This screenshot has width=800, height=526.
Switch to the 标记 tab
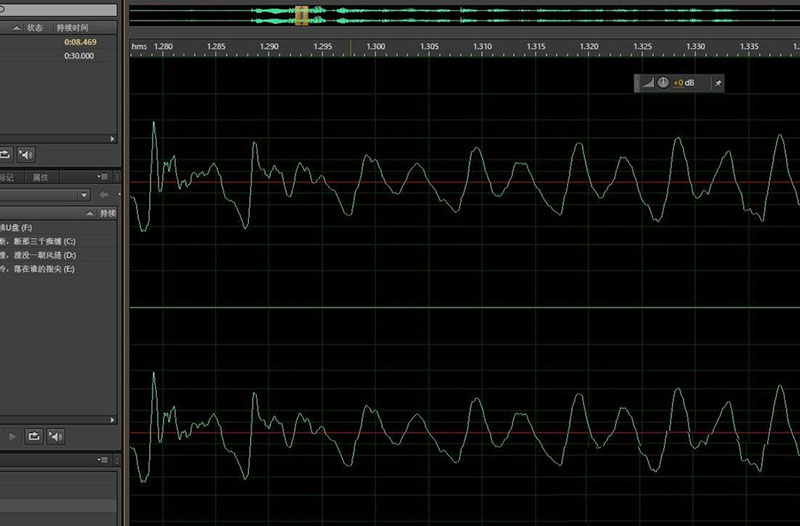8,177
